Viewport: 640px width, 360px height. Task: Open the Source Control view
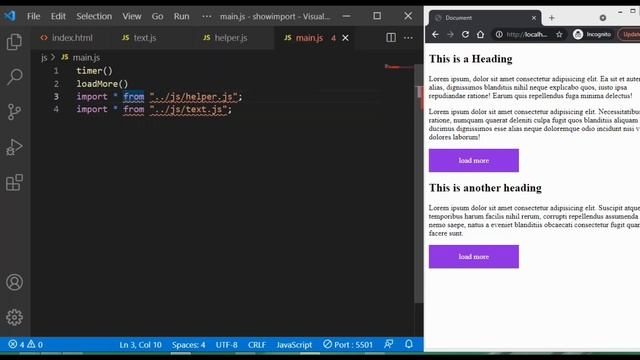click(14, 112)
